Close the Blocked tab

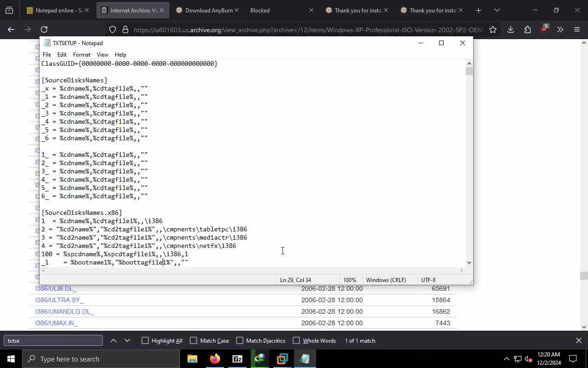pyautogui.click(x=311, y=10)
